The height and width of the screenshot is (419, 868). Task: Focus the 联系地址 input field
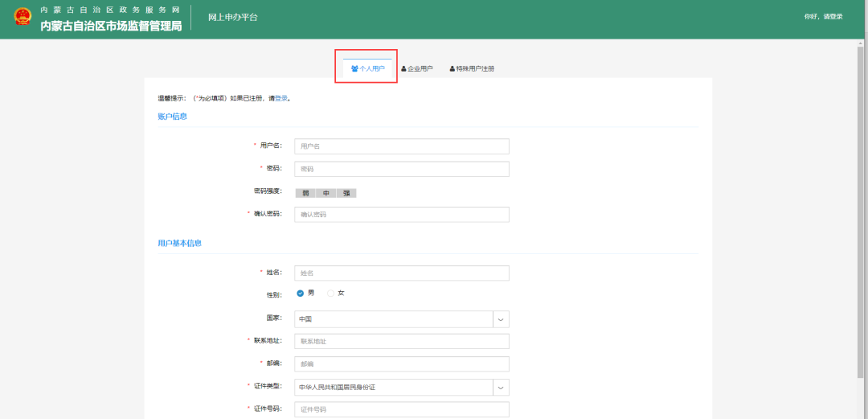click(x=401, y=342)
